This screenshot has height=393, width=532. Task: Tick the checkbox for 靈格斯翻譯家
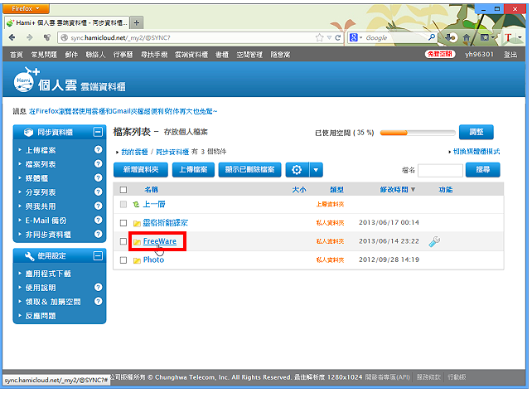(x=123, y=223)
